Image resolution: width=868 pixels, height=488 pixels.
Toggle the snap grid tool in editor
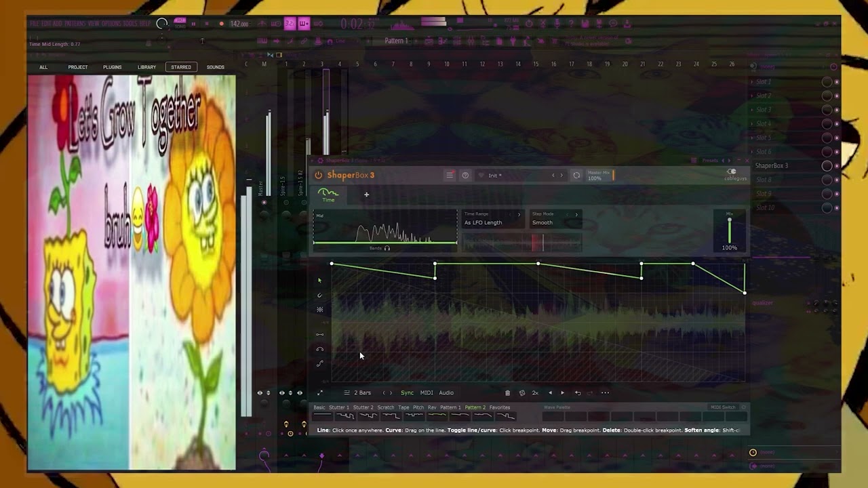(320, 310)
